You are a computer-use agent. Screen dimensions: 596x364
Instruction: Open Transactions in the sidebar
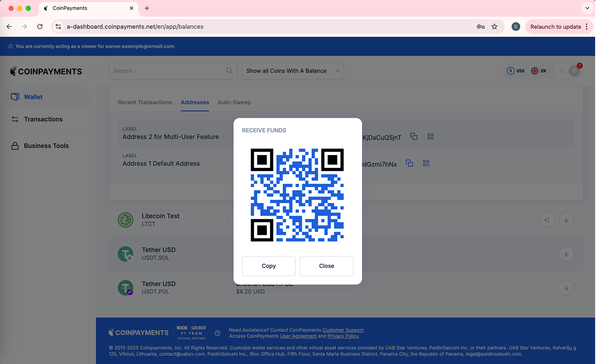[43, 119]
